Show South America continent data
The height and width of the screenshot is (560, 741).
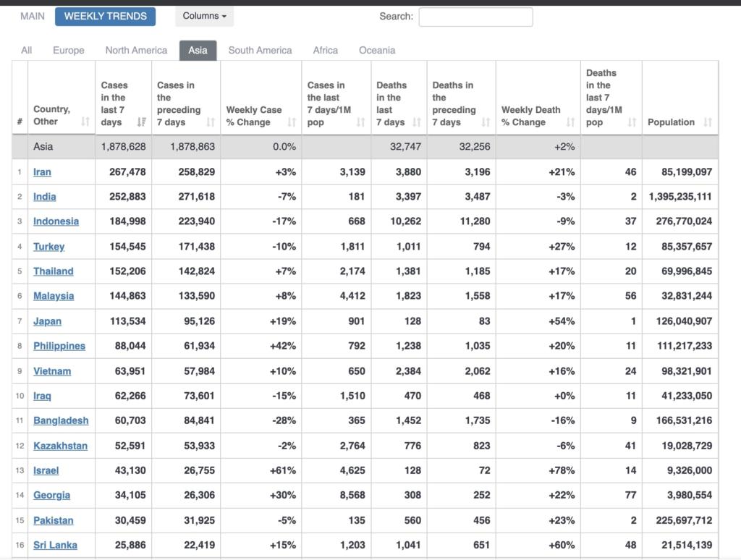[x=260, y=51]
